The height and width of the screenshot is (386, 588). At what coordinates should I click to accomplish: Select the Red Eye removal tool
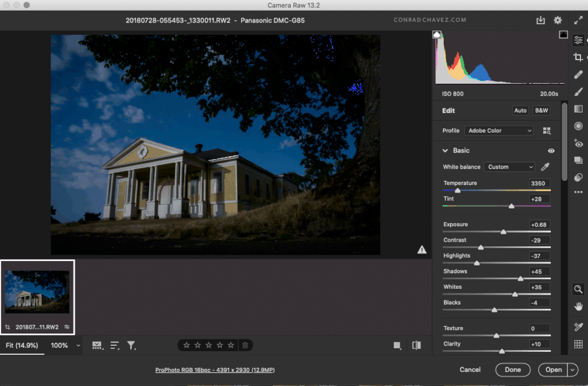click(578, 143)
